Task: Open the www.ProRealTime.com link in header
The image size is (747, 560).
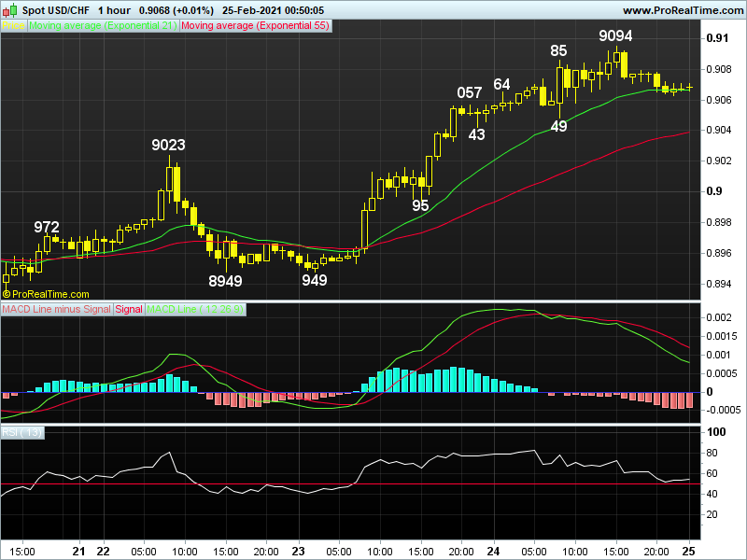Action: [x=683, y=10]
